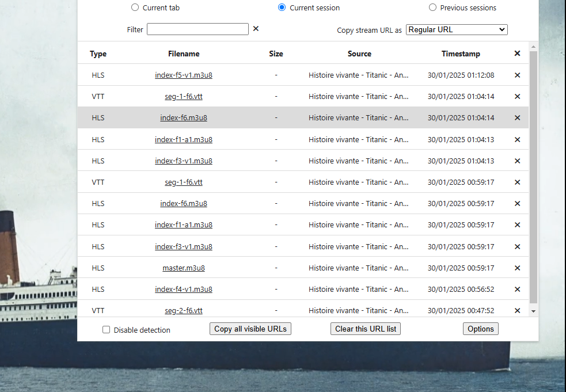Click the list scrollbar down arrow
The height and width of the screenshot is (392, 566).
click(x=534, y=311)
